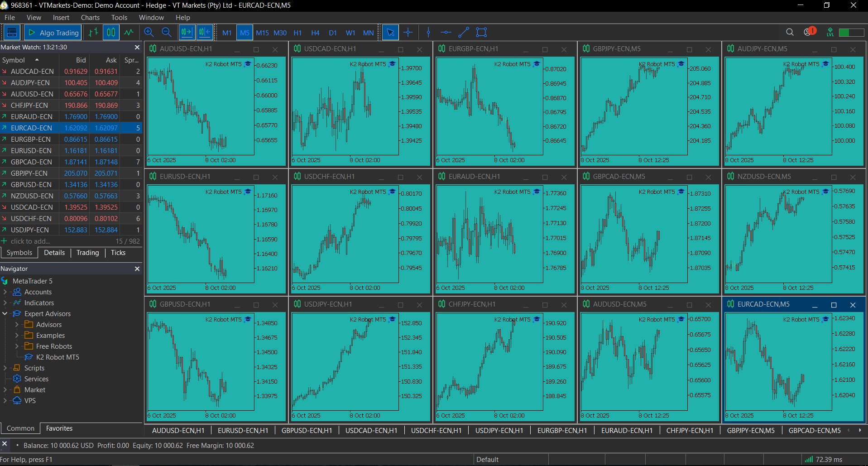Click the zoom in chart icon
The image size is (868, 466).
(149, 33)
